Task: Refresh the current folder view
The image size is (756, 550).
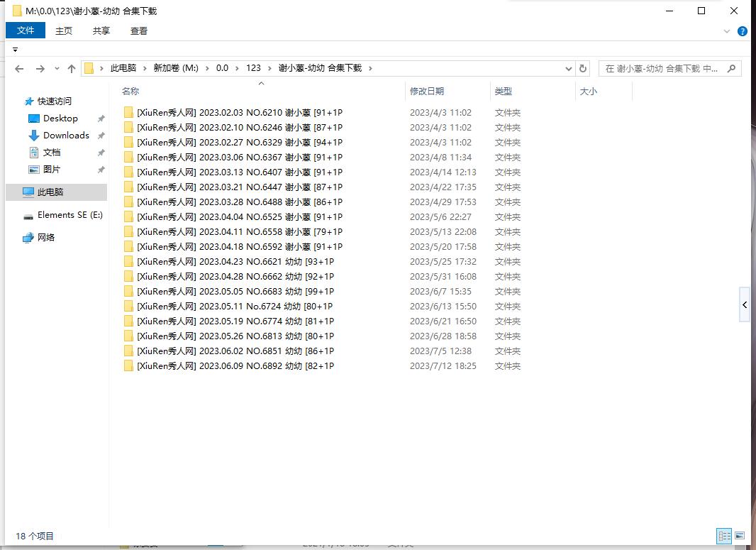Action: click(583, 69)
